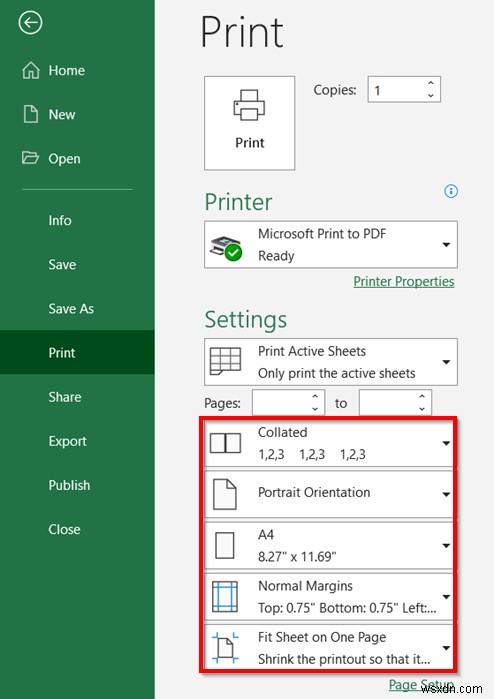Open the Printer Properties link
Screen dimensions: 494x699
[403, 281]
